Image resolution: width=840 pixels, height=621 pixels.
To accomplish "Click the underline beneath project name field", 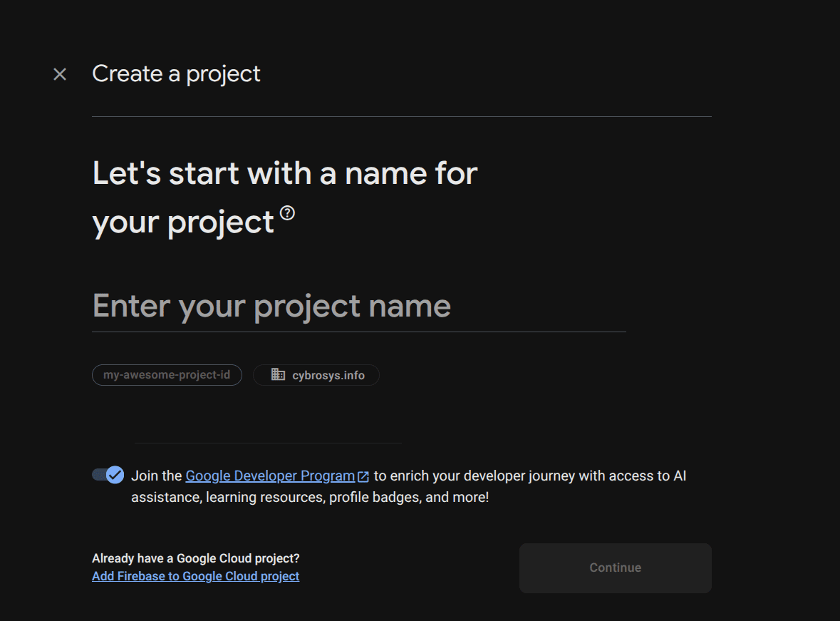I will pyautogui.click(x=358, y=332).
